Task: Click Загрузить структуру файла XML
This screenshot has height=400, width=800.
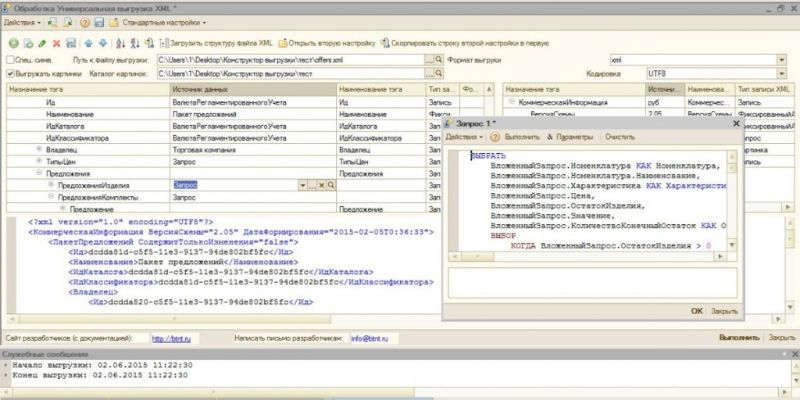Action: (x=215, y=43)
